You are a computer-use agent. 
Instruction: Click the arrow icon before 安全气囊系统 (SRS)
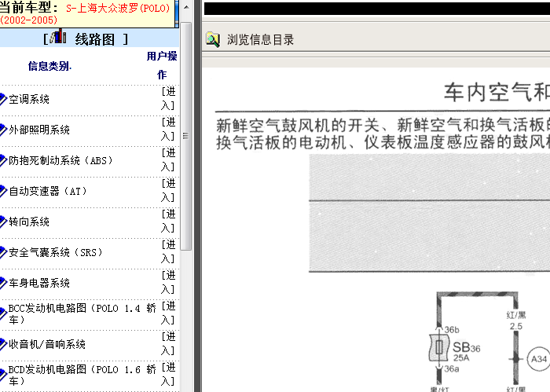click(3, 252)
